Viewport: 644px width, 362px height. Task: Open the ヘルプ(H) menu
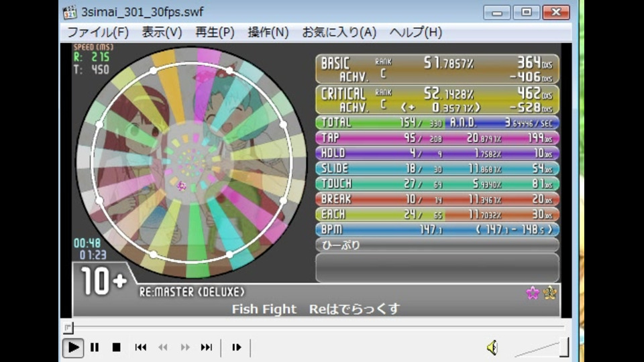tap(415, 32)
